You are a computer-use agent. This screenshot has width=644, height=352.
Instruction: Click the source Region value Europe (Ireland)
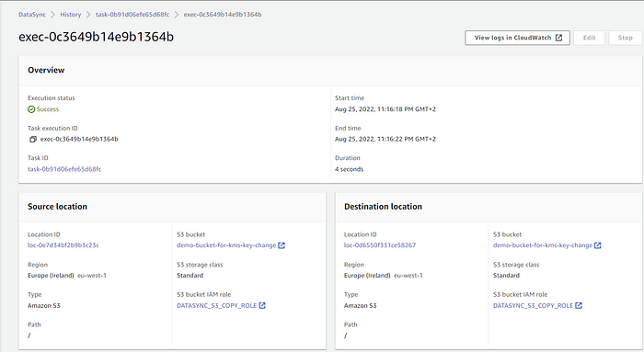pyautogui.click(x=51, y=276)
